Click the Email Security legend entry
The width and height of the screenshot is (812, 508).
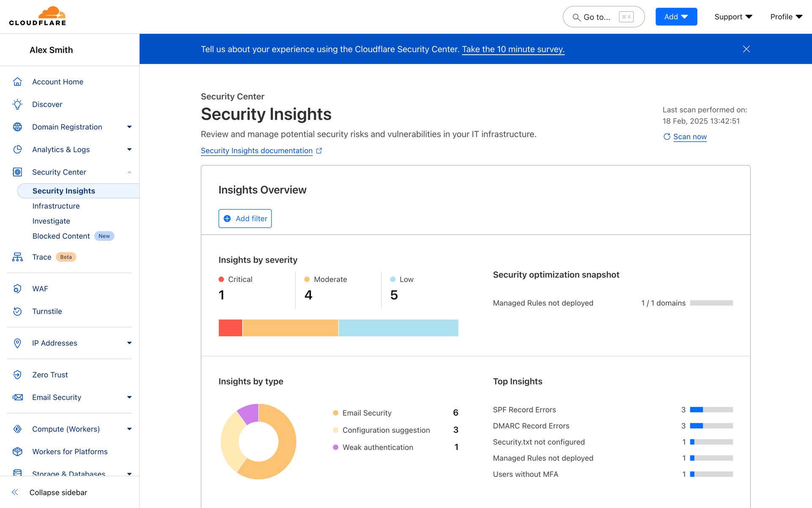click(367, 413)
